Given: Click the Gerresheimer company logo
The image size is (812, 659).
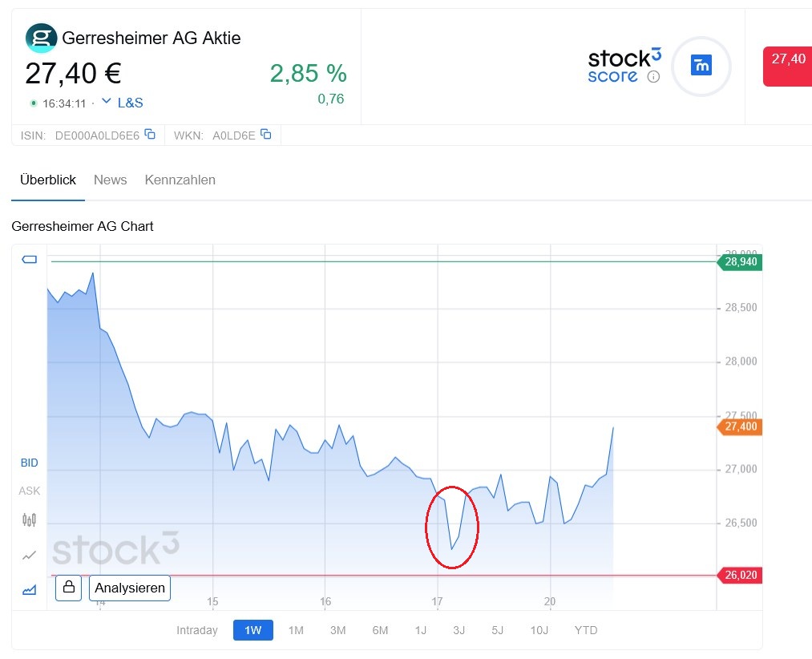Looking at the screenshot, I should point(42,38).
